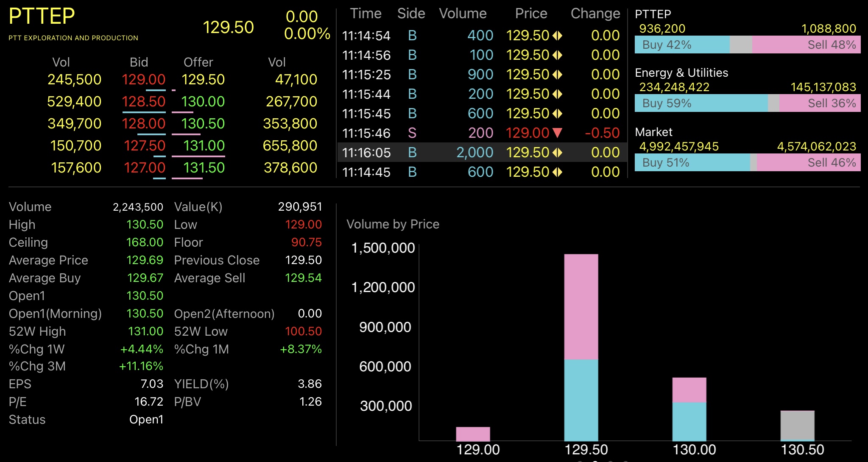Click Market Sell 46% bar segment
This screenshot has width=868, height=462.
(x=809, y=163)
